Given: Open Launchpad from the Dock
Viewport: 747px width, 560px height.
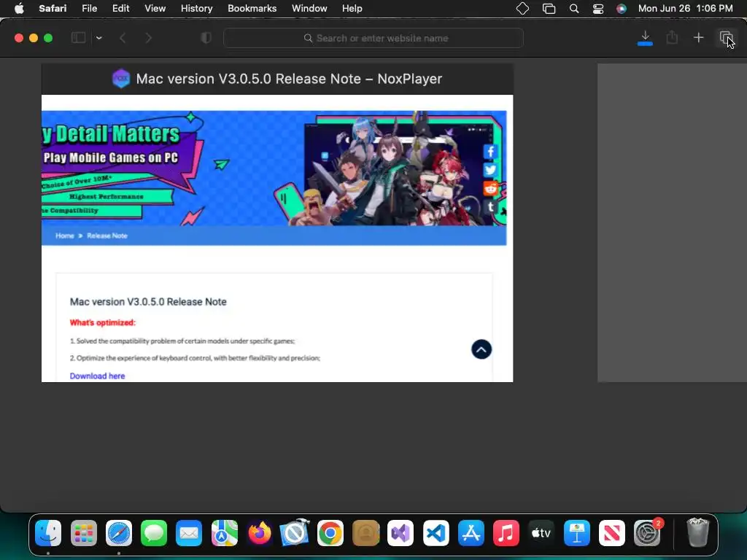Looking at the screenshot, I should pyautogui.click(x=83, y=533).
